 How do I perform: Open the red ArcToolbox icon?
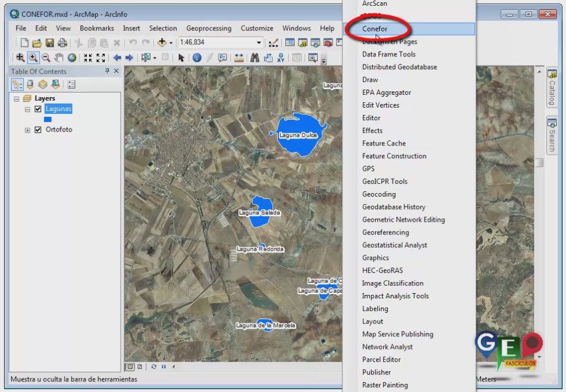tap(328, 42)
